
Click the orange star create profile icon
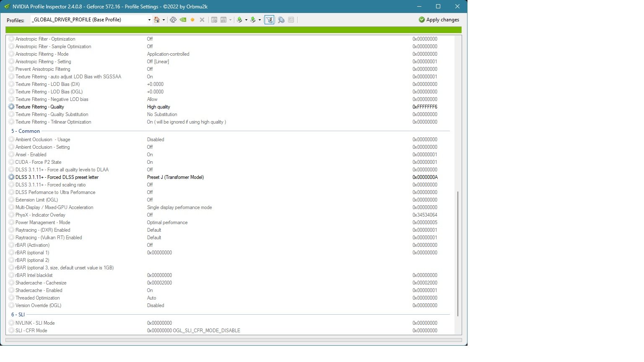click(192, 20)
